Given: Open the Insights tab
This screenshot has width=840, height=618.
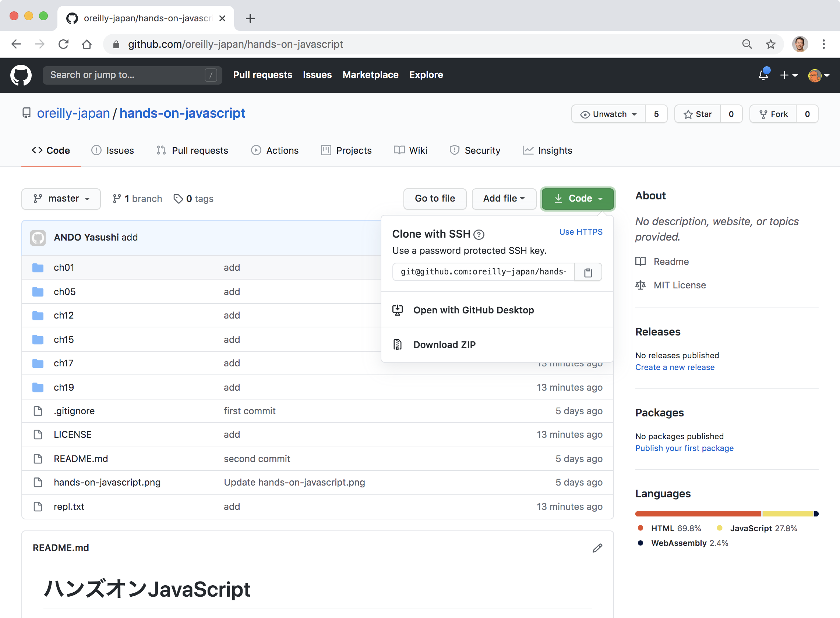Looking at the screenshot, I should pos(547,150).
